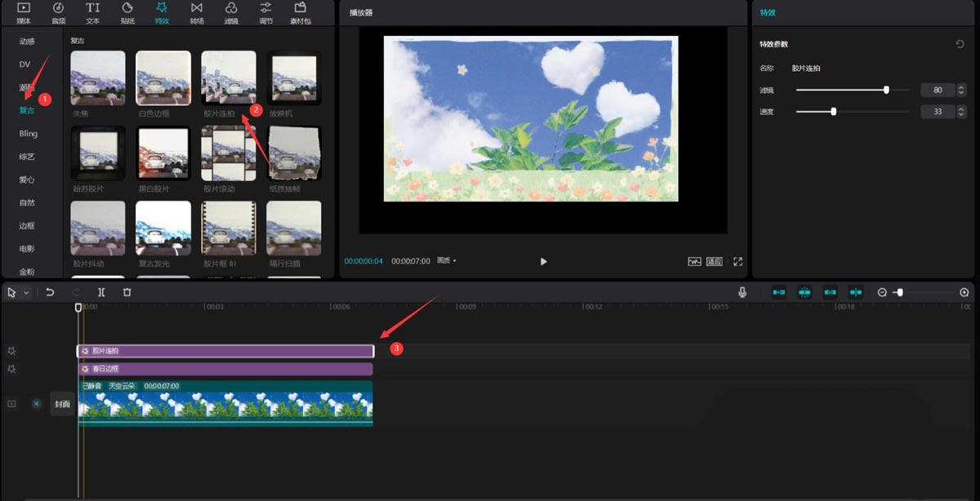Toggle the preview axis button in timeline toolbar
The image size is (980, 501).
pos(856,292)
